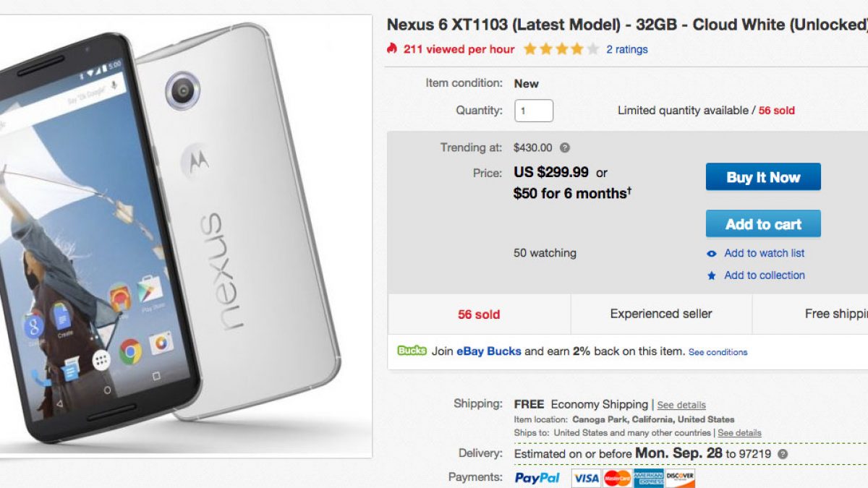The width and height of the screenshot is (868, 488).
Task: Click the star rating icons
Action: click(x=561, y=49)
